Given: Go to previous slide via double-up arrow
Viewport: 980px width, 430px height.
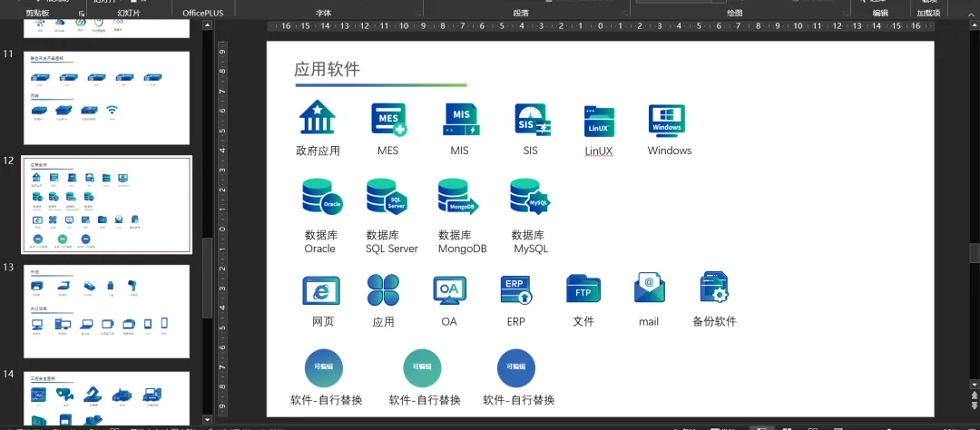Looking at the screenshot, I should pyautogui.click(x=975, y=395).
